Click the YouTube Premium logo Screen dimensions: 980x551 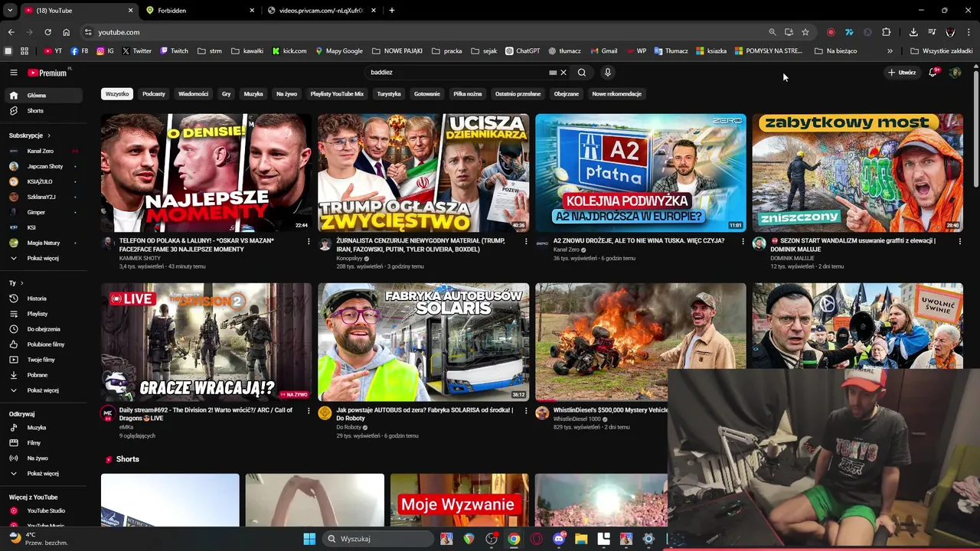[x=47, y=73]
